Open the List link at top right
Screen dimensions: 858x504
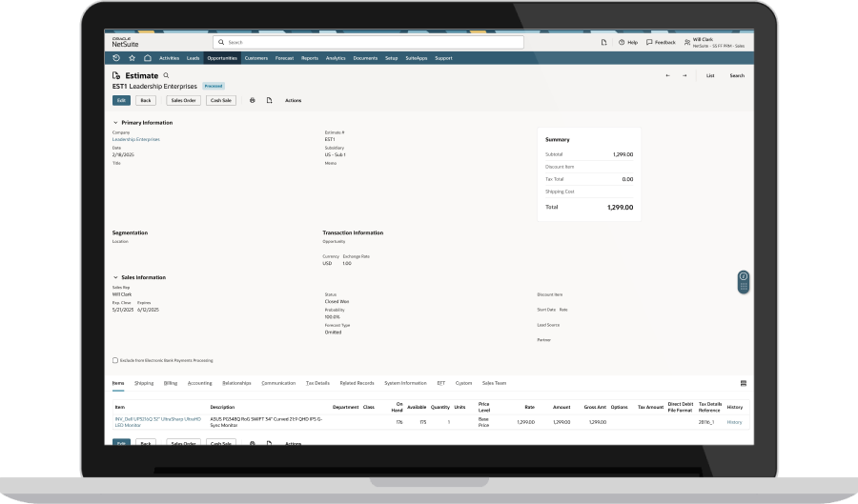710,75
